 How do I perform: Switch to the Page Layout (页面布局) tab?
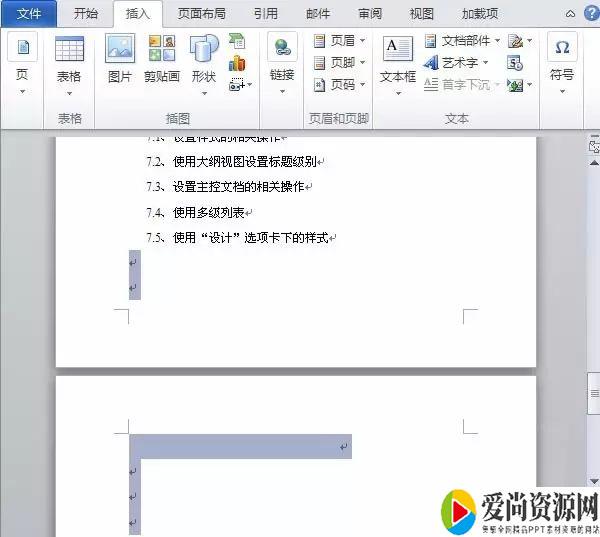(201, 14)
